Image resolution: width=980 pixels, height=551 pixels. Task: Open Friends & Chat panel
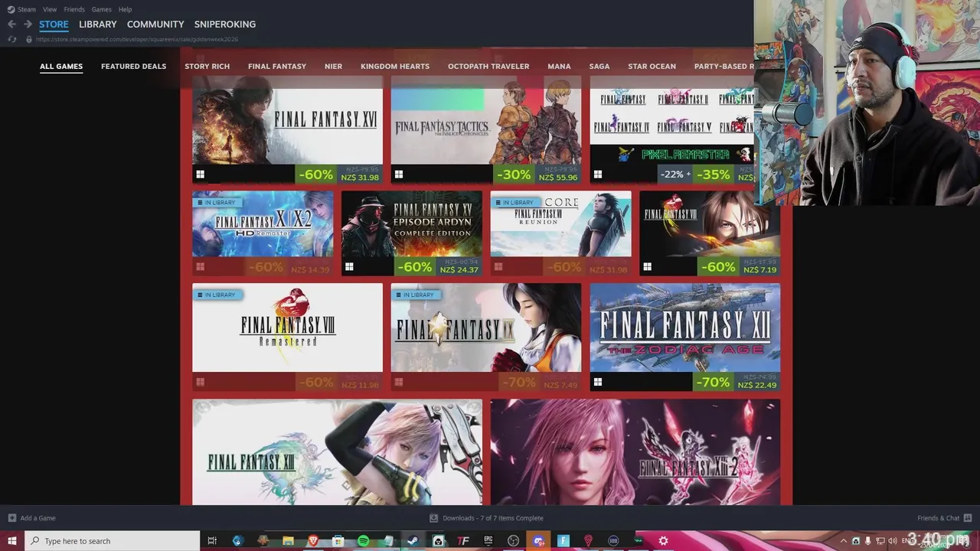click(944, 518)
